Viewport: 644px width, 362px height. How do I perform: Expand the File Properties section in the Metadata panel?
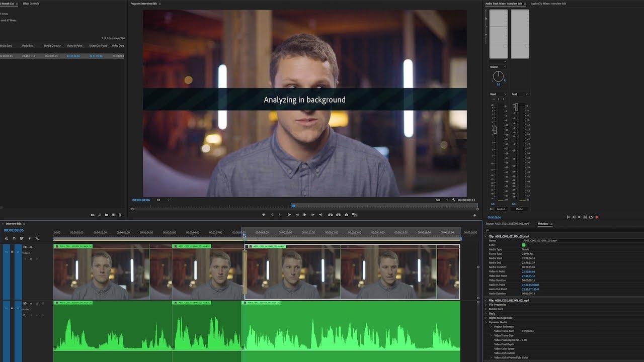pyautogui.click(x=485, y=305)
